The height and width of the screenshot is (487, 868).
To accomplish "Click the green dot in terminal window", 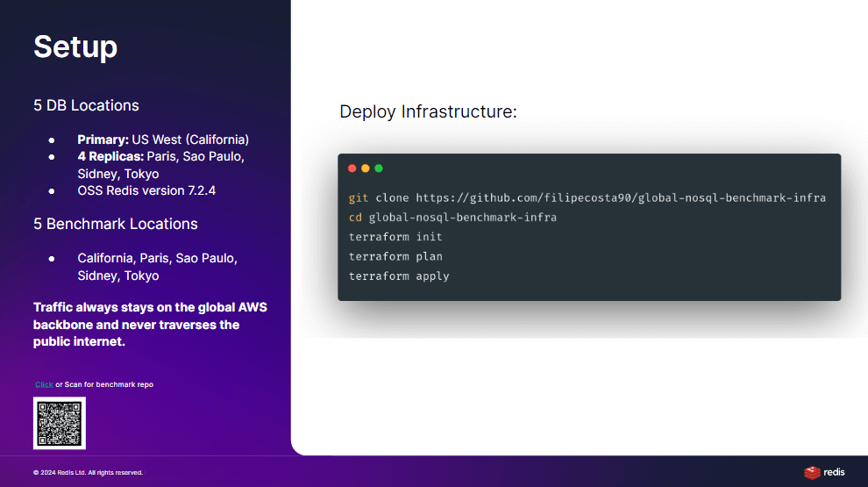I will (x=379, y=168).
